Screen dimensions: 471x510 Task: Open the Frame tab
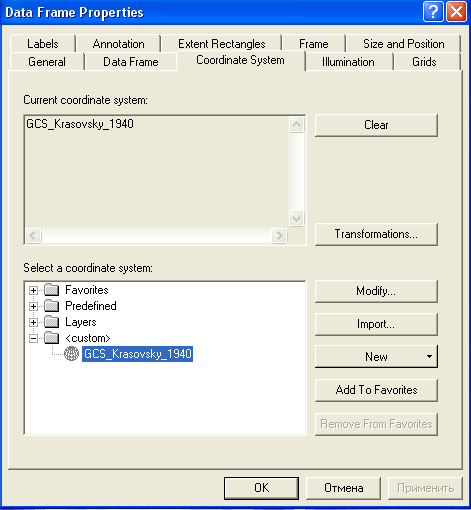(314, 44)
